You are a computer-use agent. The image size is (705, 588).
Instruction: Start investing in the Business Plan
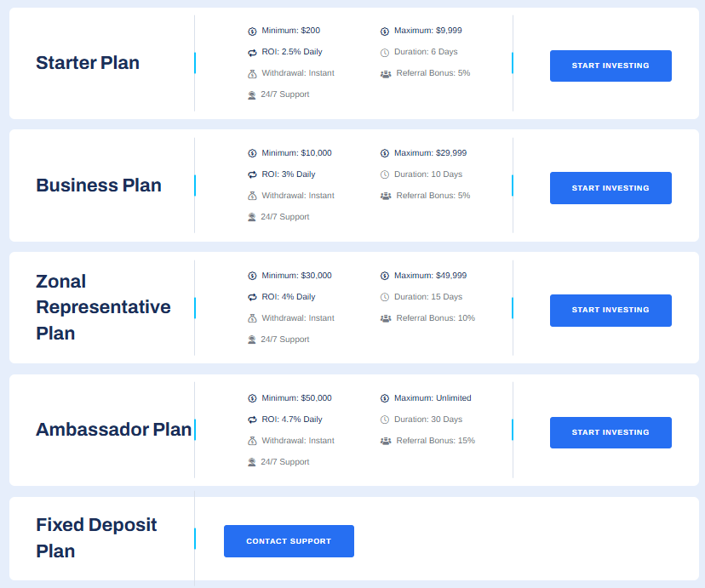[x=610, y=188]
